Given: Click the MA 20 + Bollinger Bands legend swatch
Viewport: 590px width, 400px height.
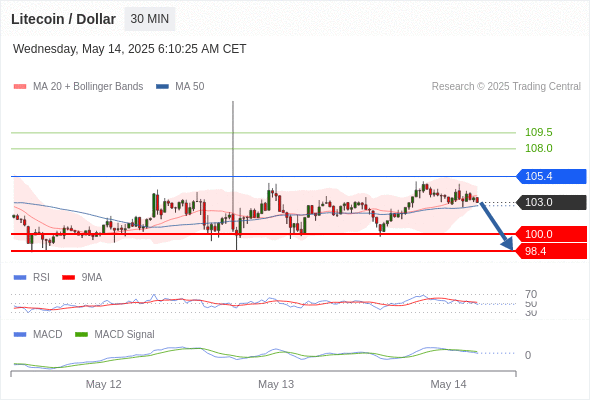Looking at the screenshot, I should [20, 87].
